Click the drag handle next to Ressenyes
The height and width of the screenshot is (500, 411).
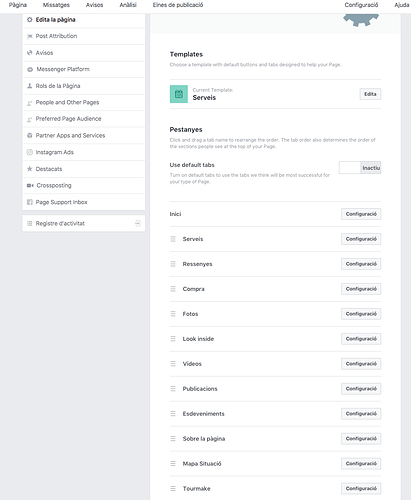173,264
